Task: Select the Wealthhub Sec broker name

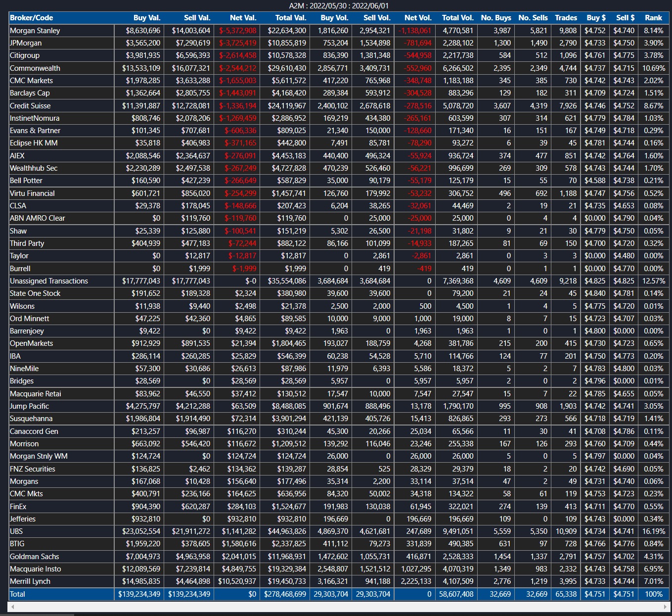Action: [x=34, y=168]
